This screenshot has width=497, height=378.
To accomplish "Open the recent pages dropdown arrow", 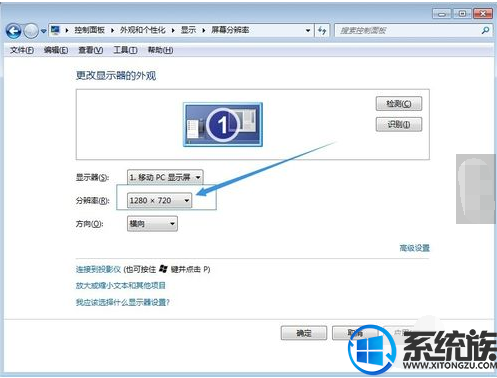I will pos(44,31).
